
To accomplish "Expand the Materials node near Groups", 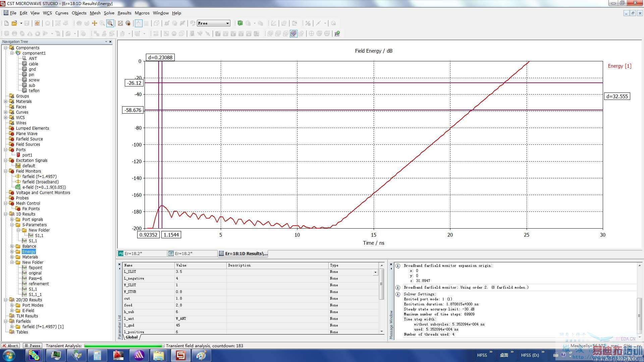I will coord(5,101).
